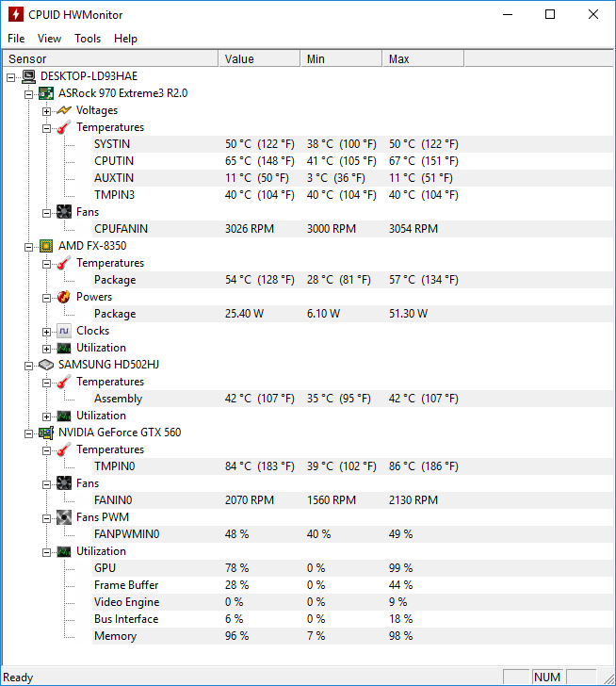Open the View menu
Viewport: 616px width, 686px height.
pyautogui.click(x=49, y=39)
